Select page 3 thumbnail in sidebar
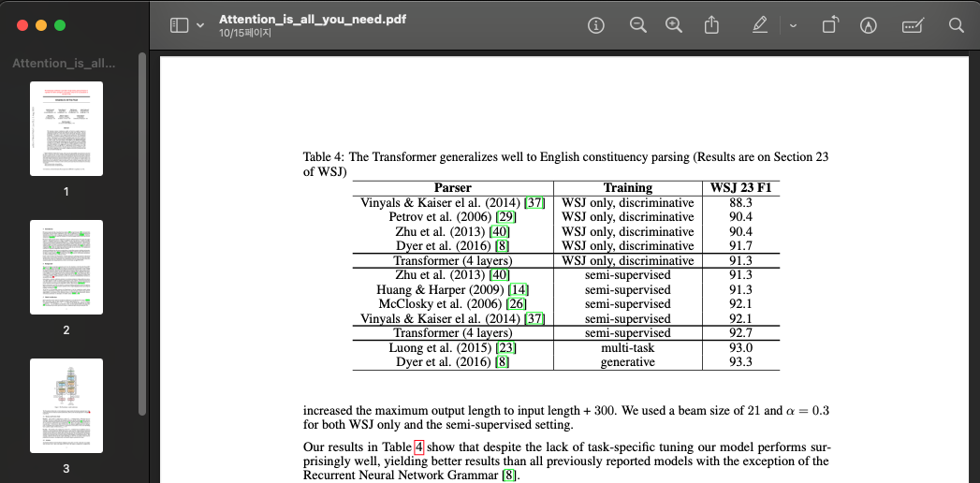980x483 pixels. [66, 405]
